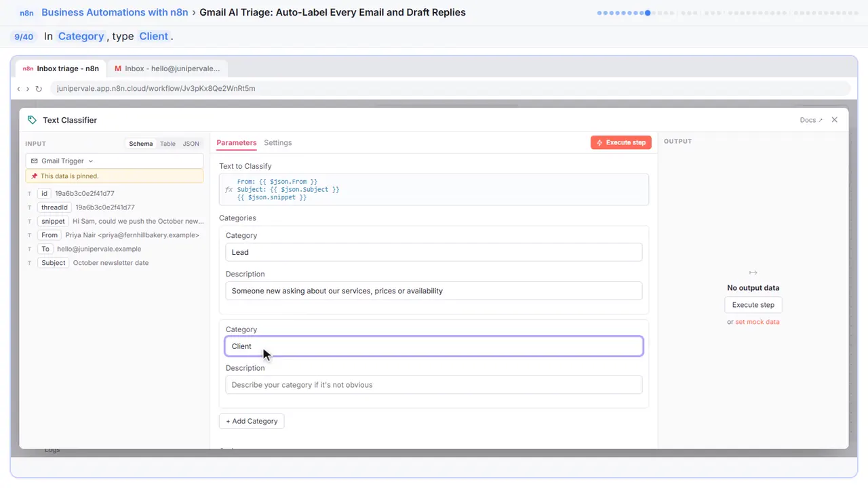Switch to Inbox triage - n8n browser tab
The width and height of the screenshot is (868, 488).
coord(61,68)
